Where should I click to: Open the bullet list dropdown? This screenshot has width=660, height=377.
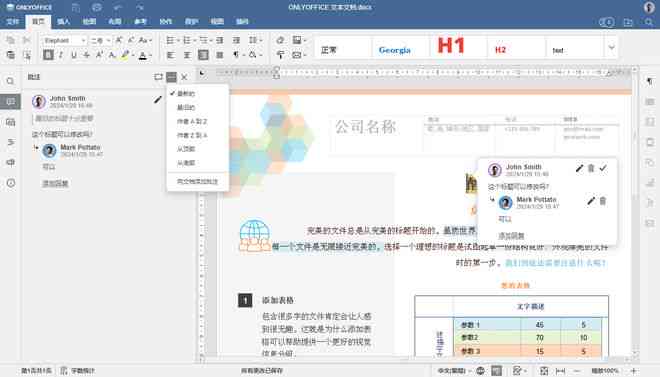[x=173, y=40]
